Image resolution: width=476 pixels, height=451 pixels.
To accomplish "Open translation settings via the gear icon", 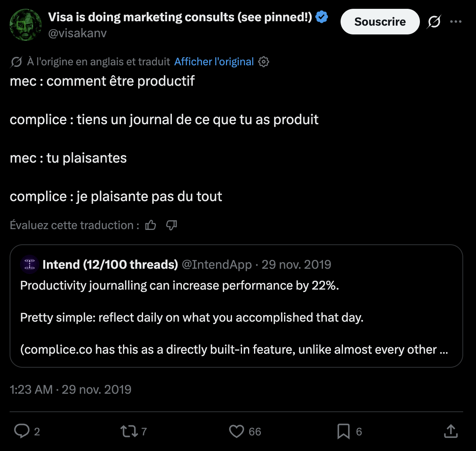I will (264, 62).
